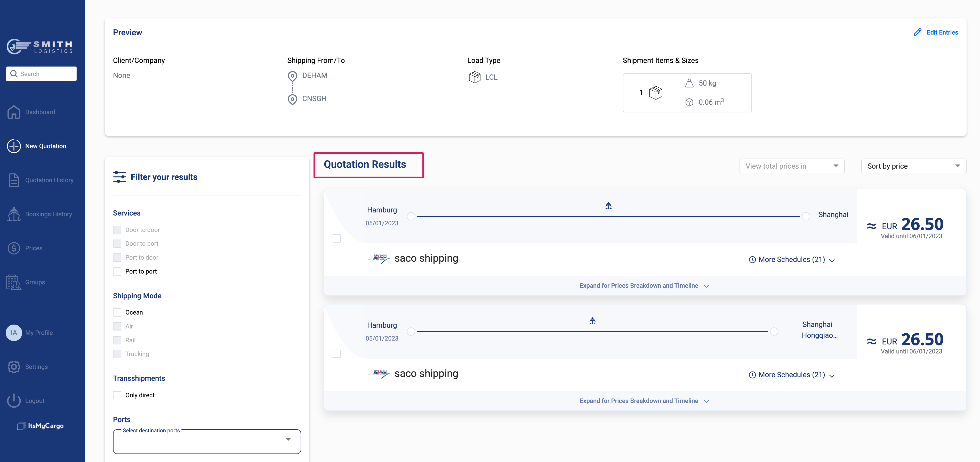The height and width of the screenshot is (462, 980).
Task: Open the Settings gear icon
Action: pyautogui.click(x=14, y=367)
